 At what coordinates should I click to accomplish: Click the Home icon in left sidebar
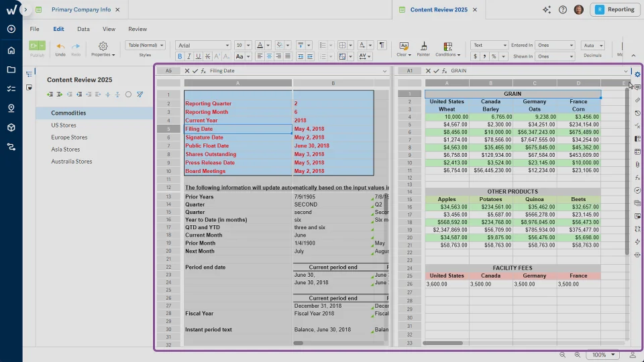[11, 50]
